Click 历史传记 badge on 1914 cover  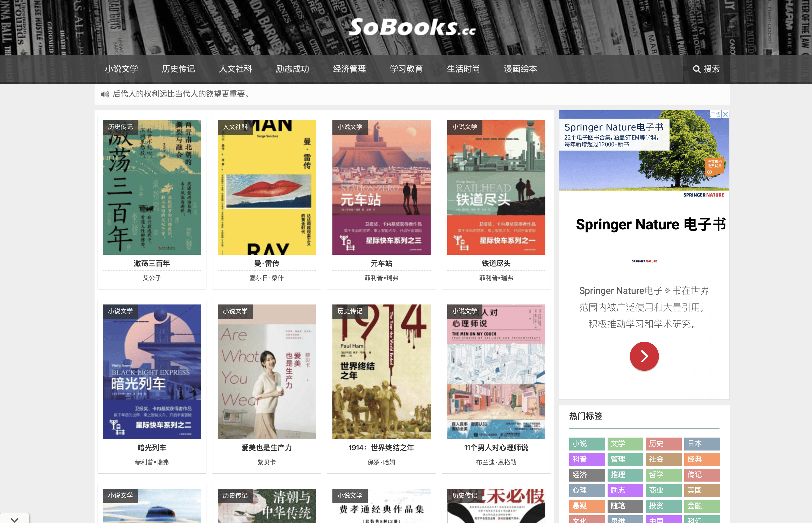click(350, 311)
